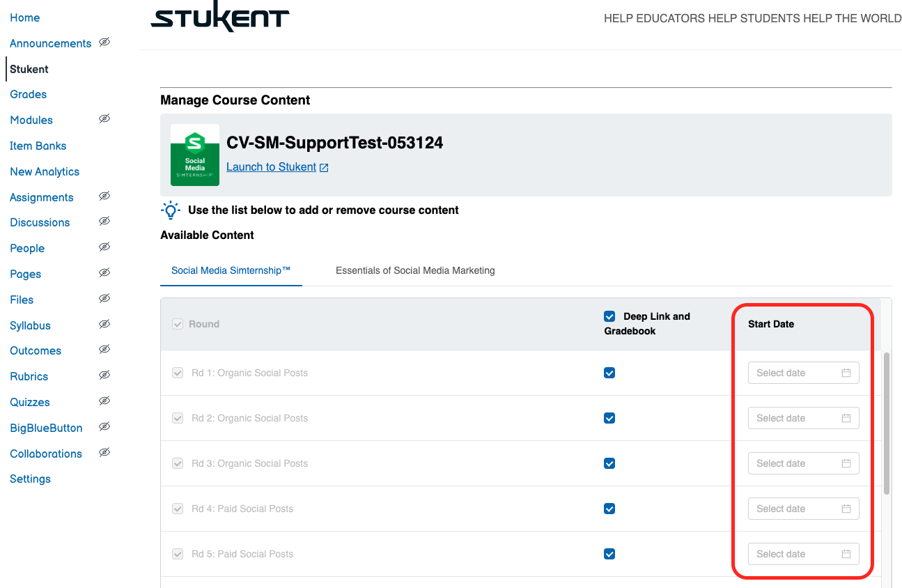902x588 pixels.
Task: Switch to Social Media Simternship tab
Action: point(231,270)
